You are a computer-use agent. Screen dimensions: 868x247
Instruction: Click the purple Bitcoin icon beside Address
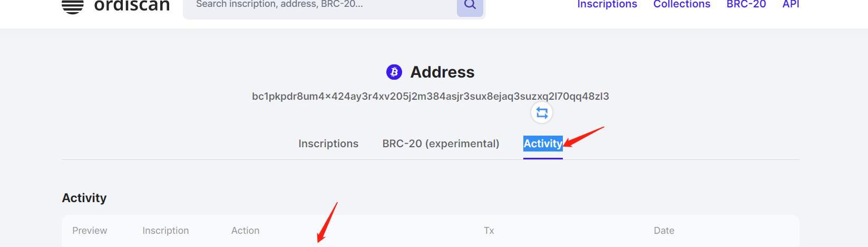point(394,72)
